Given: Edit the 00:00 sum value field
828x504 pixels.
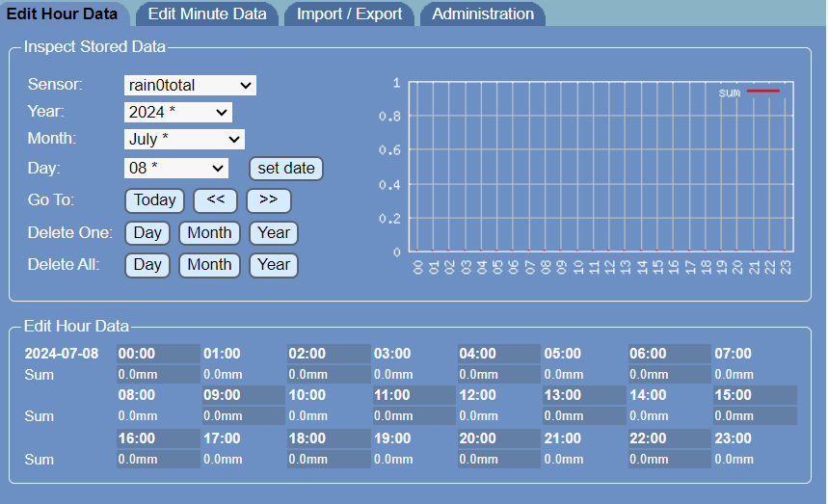Looking at the screenshot, I should [x=158, y=375].
